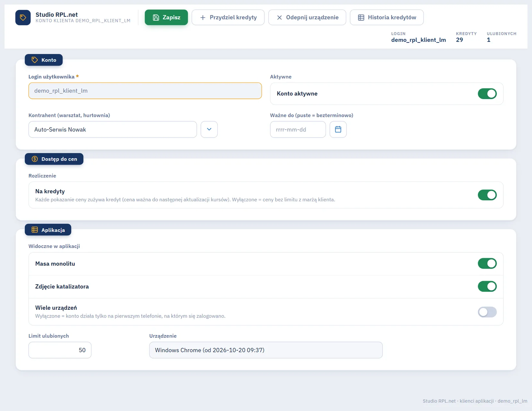Click the footer 'klienci aplikacji' breadcrumb text

(477, 401)
